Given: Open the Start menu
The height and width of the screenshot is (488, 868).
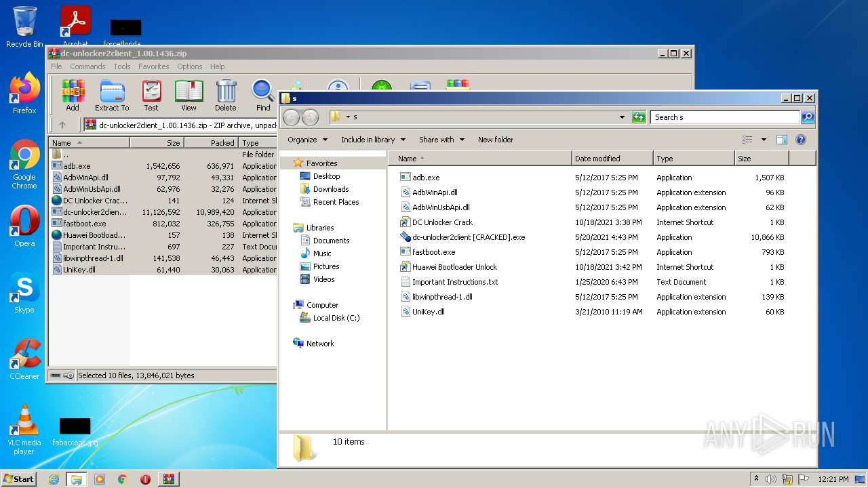Looking at the screenshot, I should click(x=18, y=479).
